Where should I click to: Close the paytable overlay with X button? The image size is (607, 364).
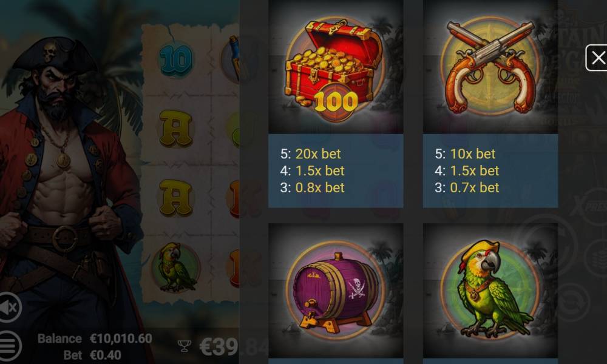597,58
